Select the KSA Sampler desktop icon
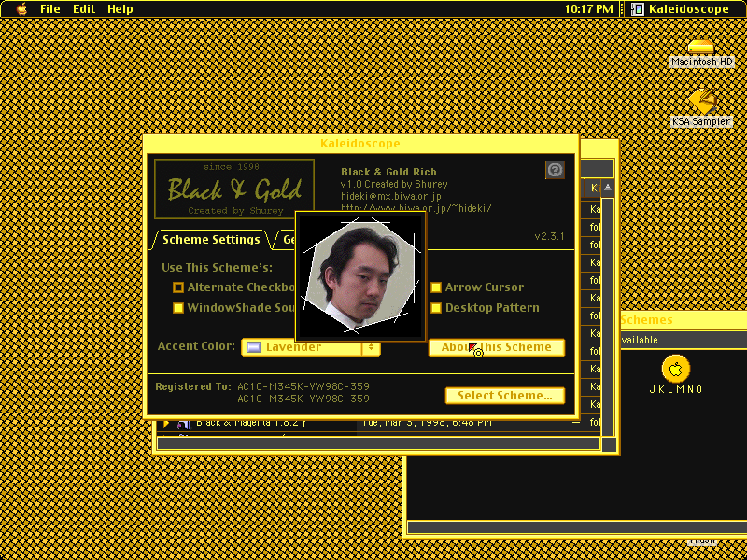The image size is (747, 560). [x=701, y=107]
